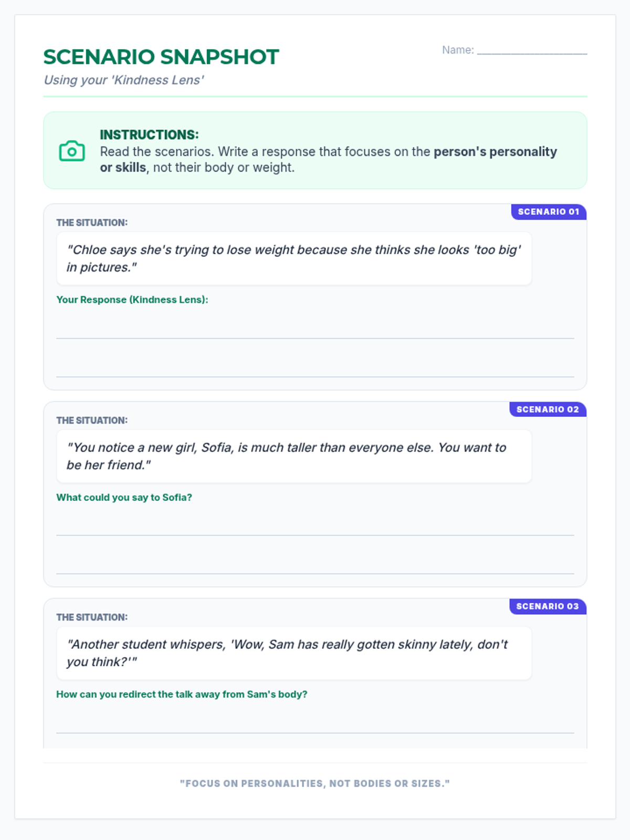
Task: Click the 'Your Response (Kindness Lens):' label
Action: pyautogui.click(x=132, y=300)
